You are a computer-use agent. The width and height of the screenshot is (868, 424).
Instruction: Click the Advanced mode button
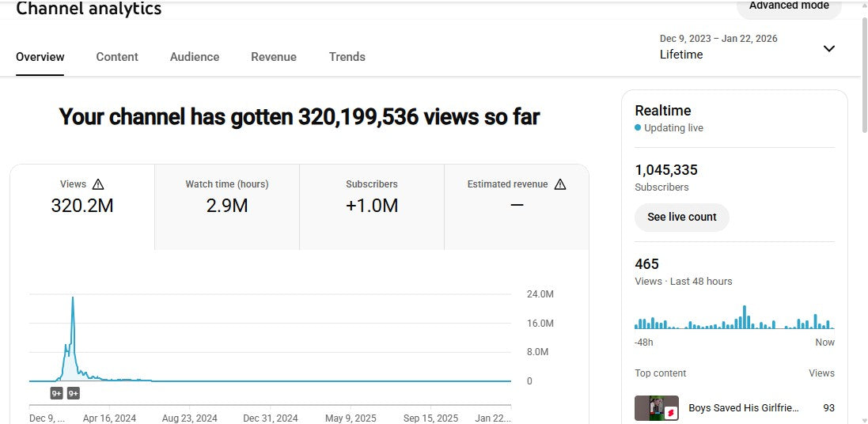click(789, 6)
